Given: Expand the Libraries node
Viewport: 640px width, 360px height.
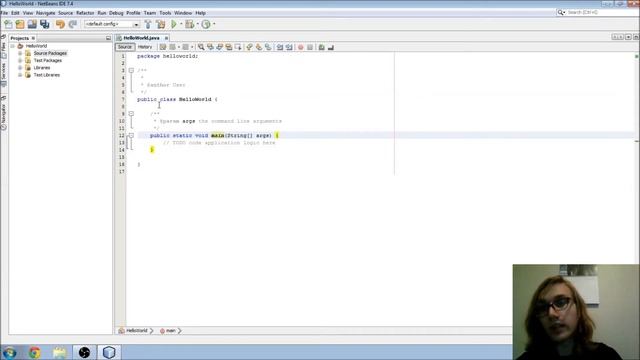Looking at the screenshot, I should pyautogui.click(x=20, y=68).
